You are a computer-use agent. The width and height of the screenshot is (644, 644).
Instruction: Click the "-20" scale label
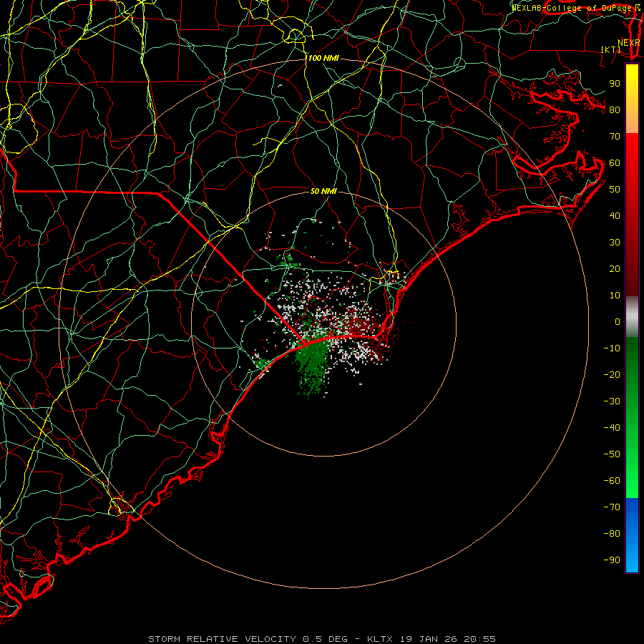click(612, 374)
